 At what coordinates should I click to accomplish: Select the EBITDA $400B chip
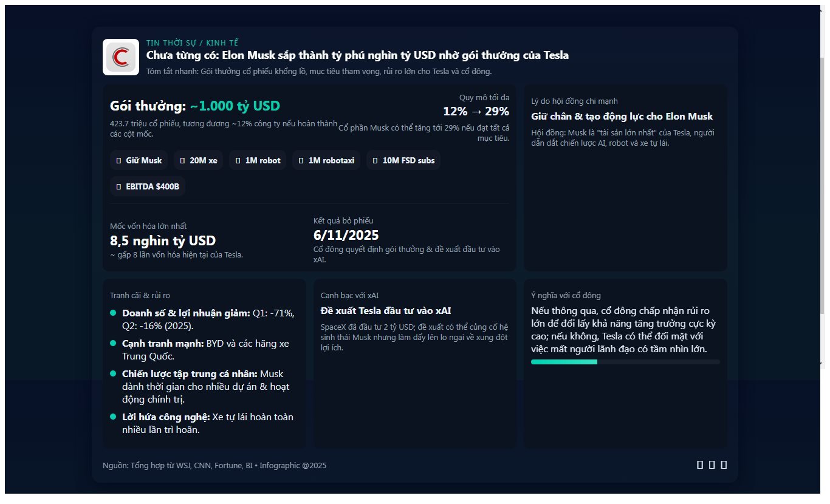pyautogui.click(x=148, y=186)
